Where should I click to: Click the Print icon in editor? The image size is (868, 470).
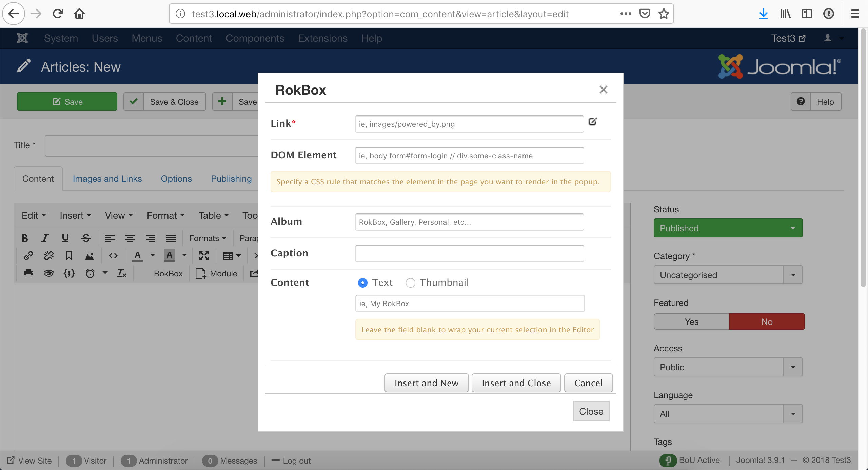coord(28,273)
